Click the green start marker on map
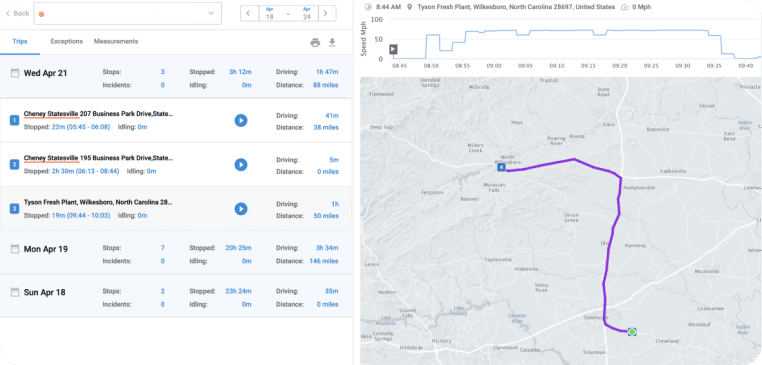The image size is (762, 365). [632, 332]
